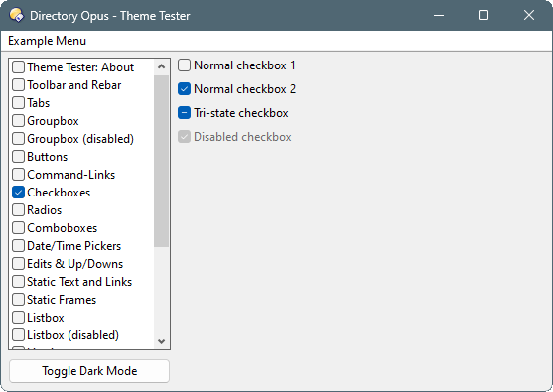
Task: Click the Toggle Dark Mode button
Action: [89, 371]
